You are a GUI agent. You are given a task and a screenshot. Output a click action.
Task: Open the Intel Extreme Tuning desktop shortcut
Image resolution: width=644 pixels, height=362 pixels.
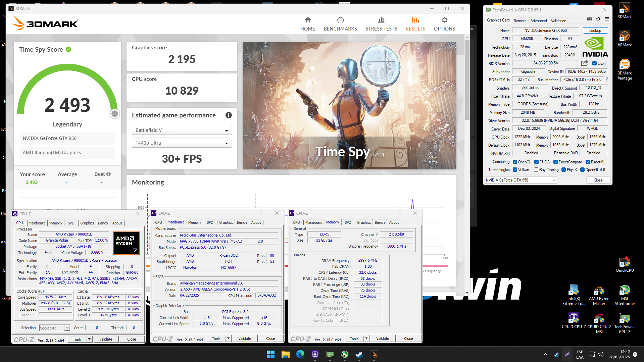click(574, 295)
